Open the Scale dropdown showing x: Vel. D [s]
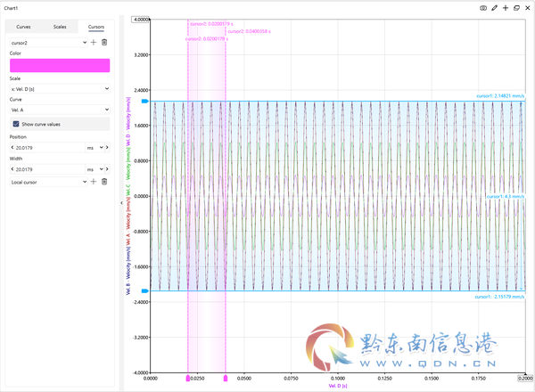The image size is (535, 392). 60,89
